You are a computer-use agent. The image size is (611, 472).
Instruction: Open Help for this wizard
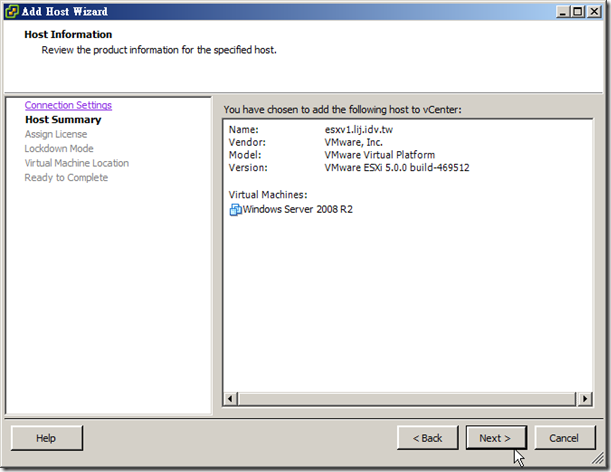pyautogui.click(x=47, y=438)
